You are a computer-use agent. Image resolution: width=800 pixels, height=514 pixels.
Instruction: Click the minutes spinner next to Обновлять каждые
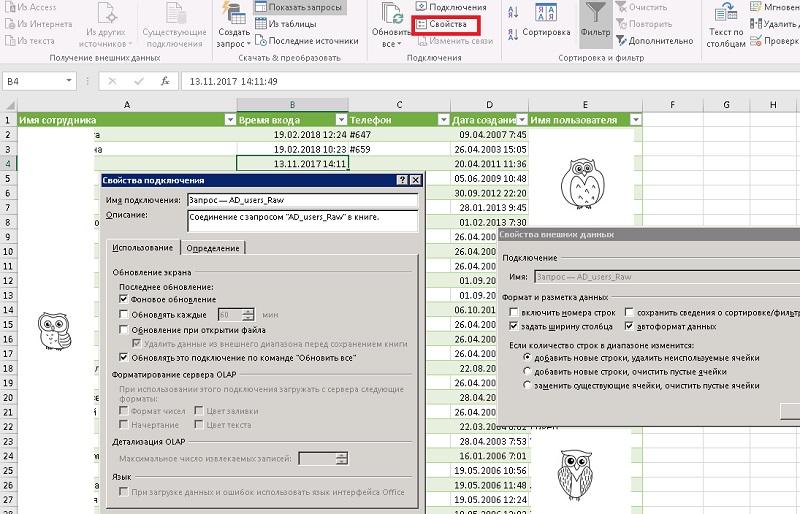point(248,315)
